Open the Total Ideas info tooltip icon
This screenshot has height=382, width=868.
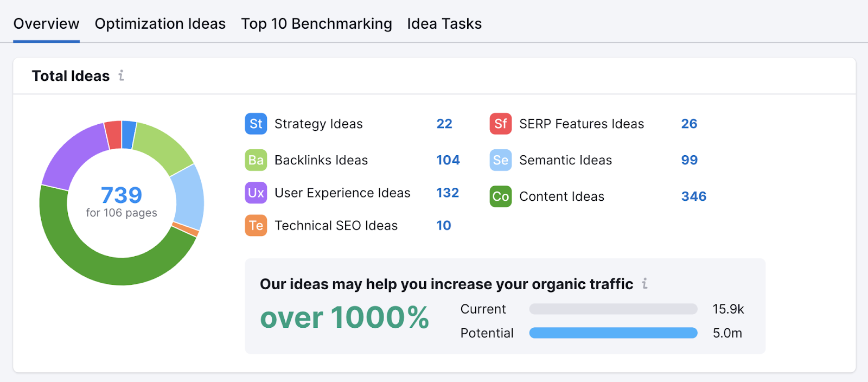[x=122, y=76]
